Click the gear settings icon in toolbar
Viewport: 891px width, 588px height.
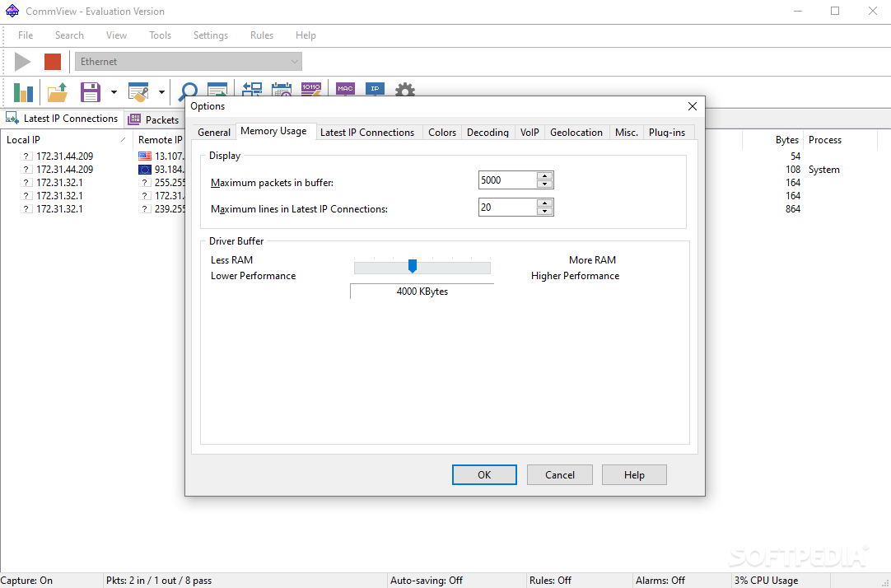pyautogui.click(x=404, y=89)
